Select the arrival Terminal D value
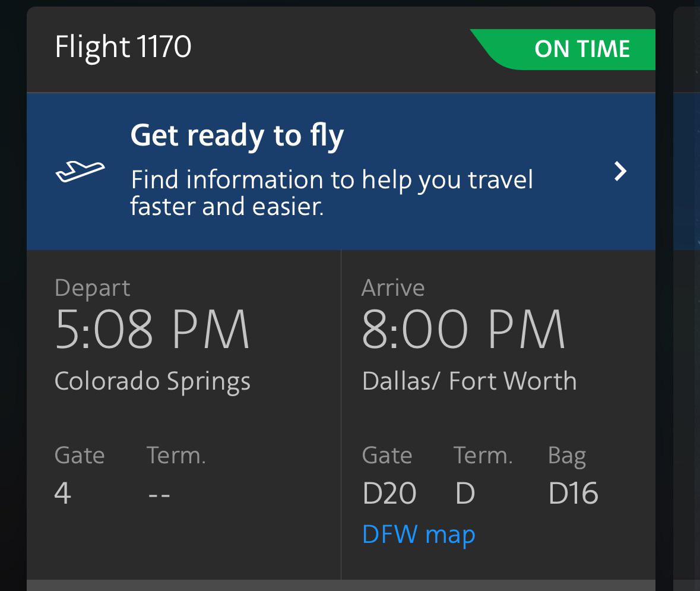Screen dimensions: 700x591 [465, 492]
